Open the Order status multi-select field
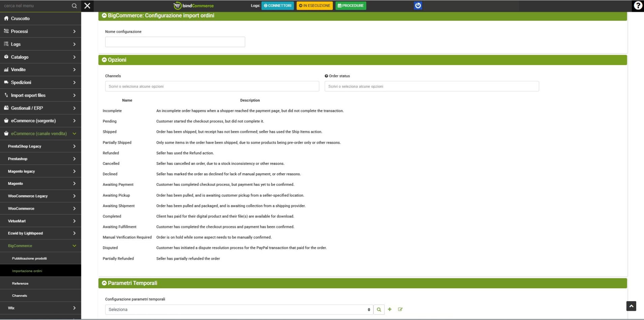This screenshot has height=320, width=644. coord(431,86)
